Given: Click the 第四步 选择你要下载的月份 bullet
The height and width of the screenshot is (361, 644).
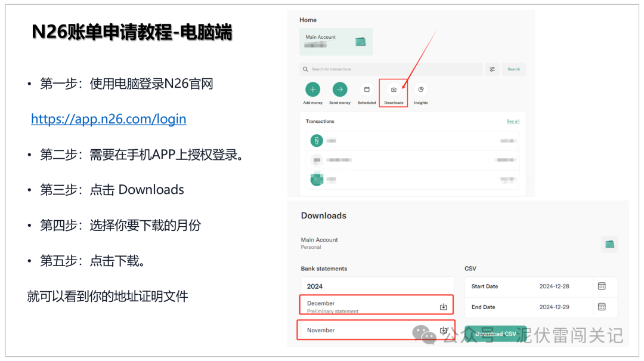Looking at the screenshot, I should point(120,226).
